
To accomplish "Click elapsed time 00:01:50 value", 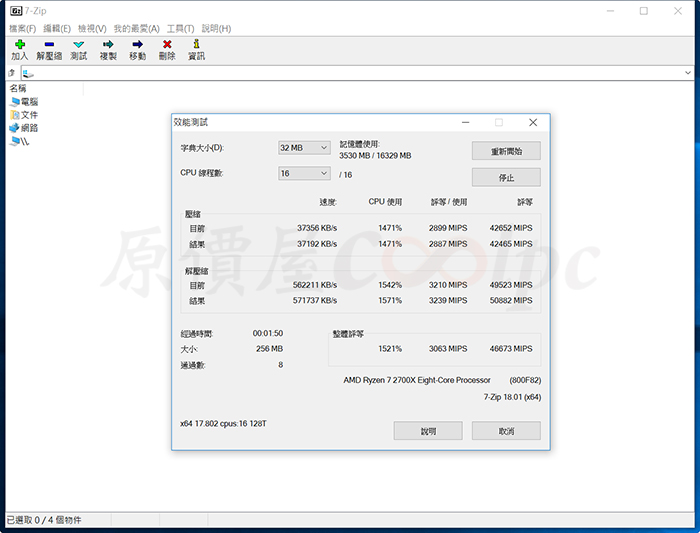I will coord(268,333).
